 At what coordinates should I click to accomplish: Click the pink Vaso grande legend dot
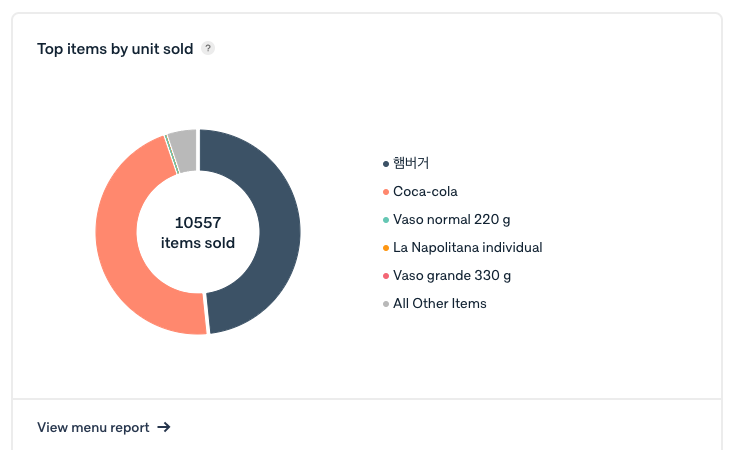click(x=386, y=276)
